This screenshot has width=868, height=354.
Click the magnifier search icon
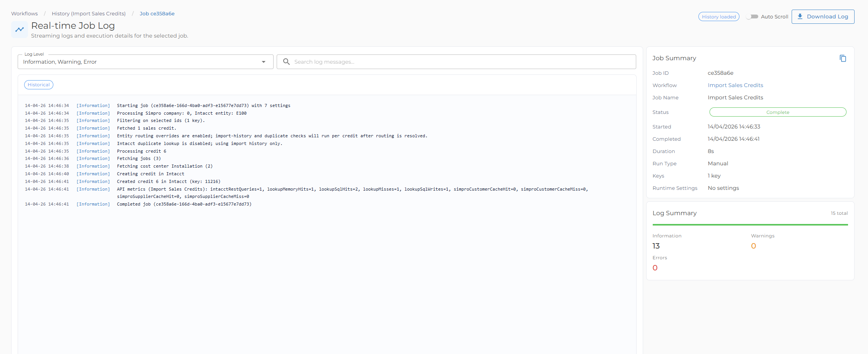pyautogui.click(x=286, y=61)
